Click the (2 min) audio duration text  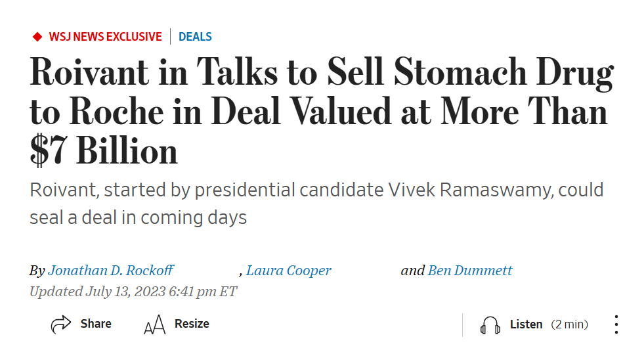click(570, 324)
